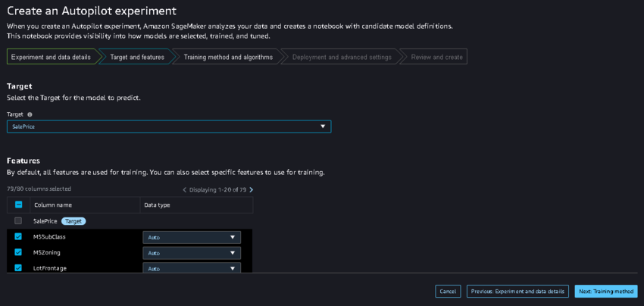Open MSZoning data type dropdown
Image resolution: width=644 pixels, height=306 pixels.
click(x=192, y=253)
